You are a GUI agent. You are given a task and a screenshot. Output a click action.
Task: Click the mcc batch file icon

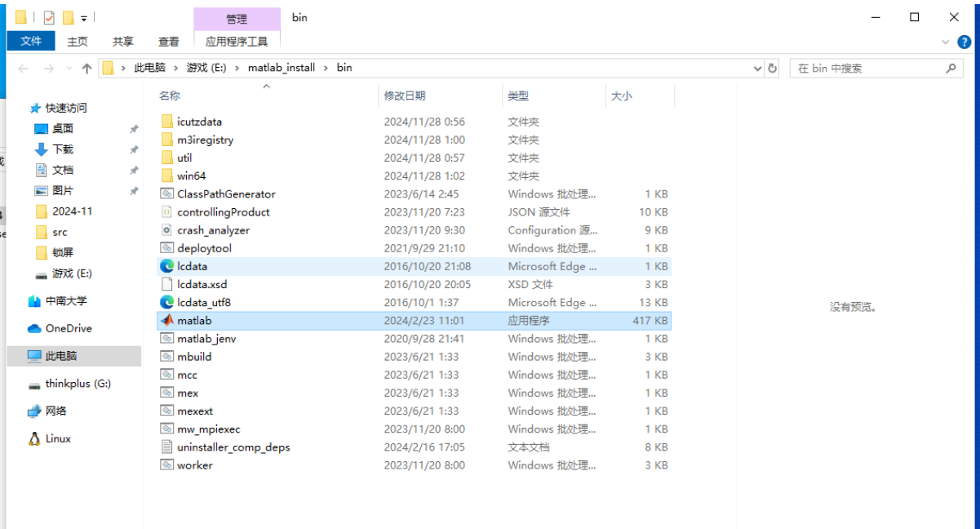pos(166,375)
